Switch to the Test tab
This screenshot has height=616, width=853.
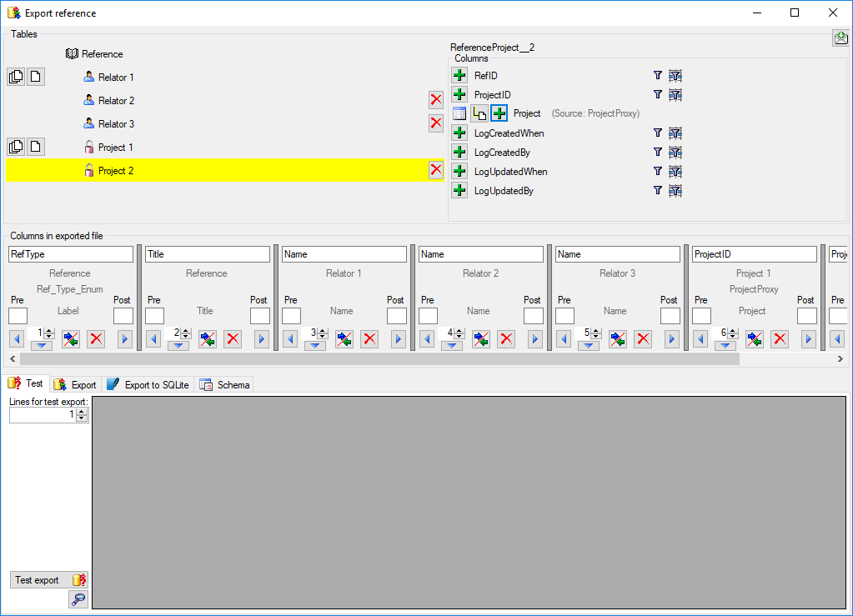pyautogui.click(x=26, y=383)
